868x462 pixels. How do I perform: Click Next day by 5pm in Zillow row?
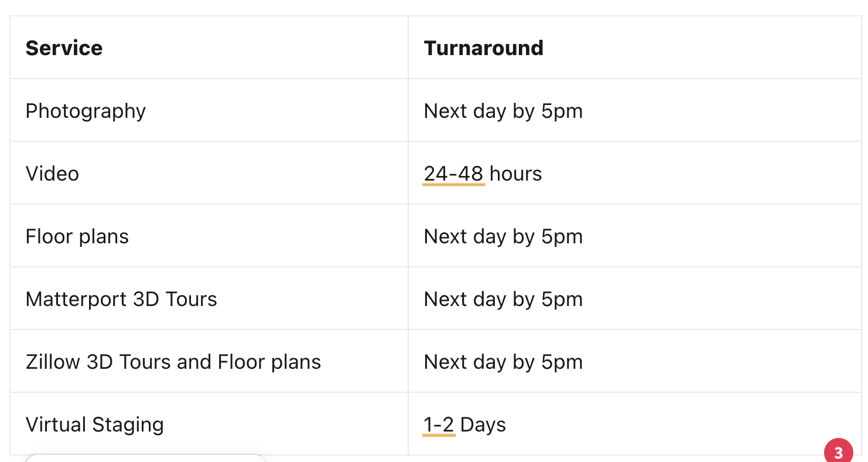[x=503, y=362]
